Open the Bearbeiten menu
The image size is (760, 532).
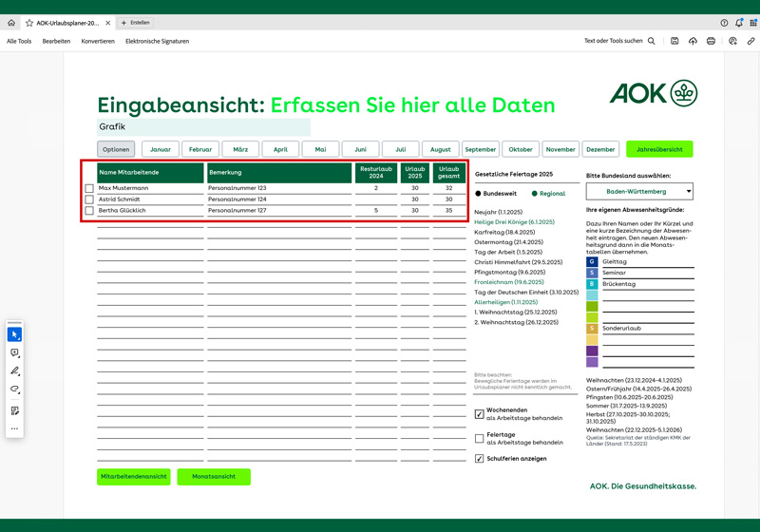click(x=56, y=41)
